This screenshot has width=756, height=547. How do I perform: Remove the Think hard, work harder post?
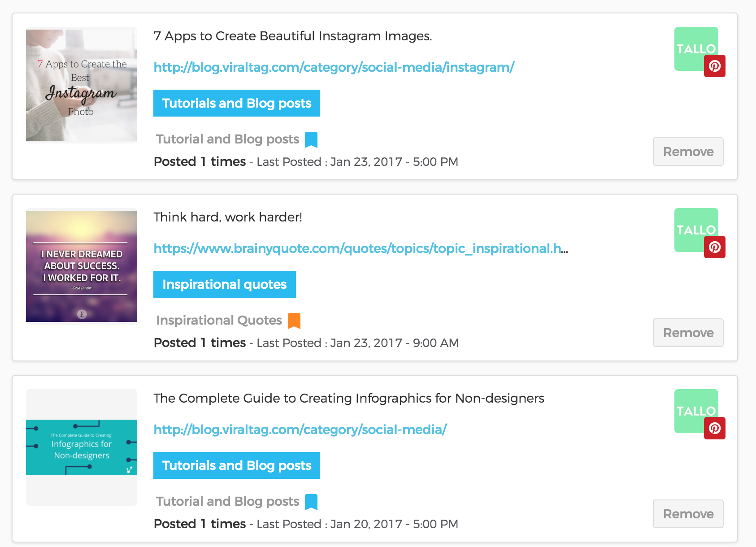click(x=688, y=333)
